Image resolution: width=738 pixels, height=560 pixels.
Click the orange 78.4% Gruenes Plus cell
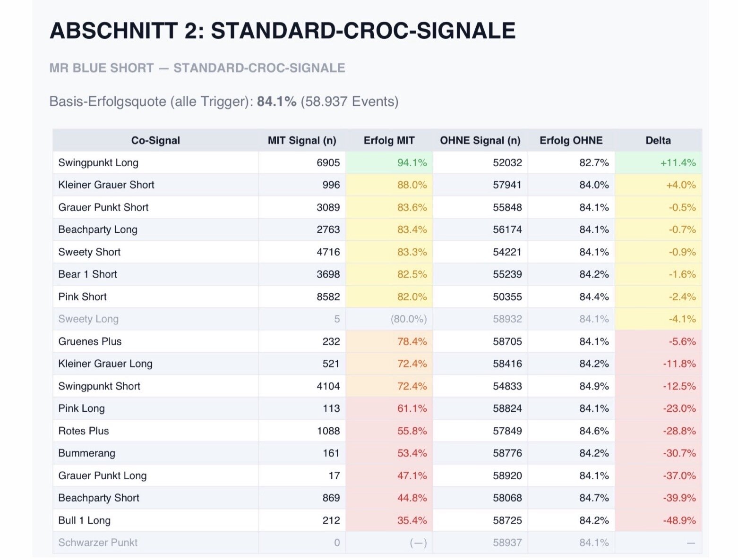coord(412,341)
